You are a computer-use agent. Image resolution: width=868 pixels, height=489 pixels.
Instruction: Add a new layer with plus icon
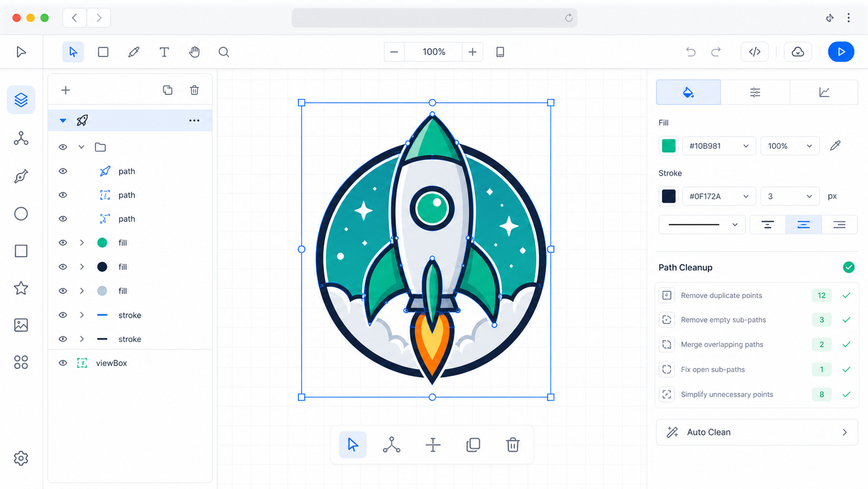point(65,90)
